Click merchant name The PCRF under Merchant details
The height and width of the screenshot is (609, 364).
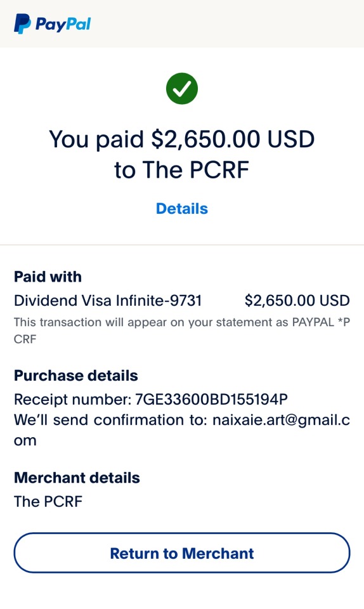[48, 501]
